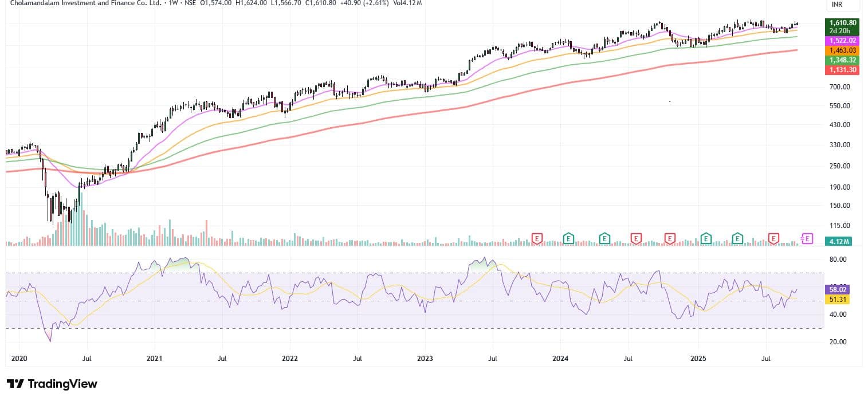Image resolution: width=868 pixels, height=401 pixels.
Task: Click the rightmost red earnings marker
Action: pos(774,238)
